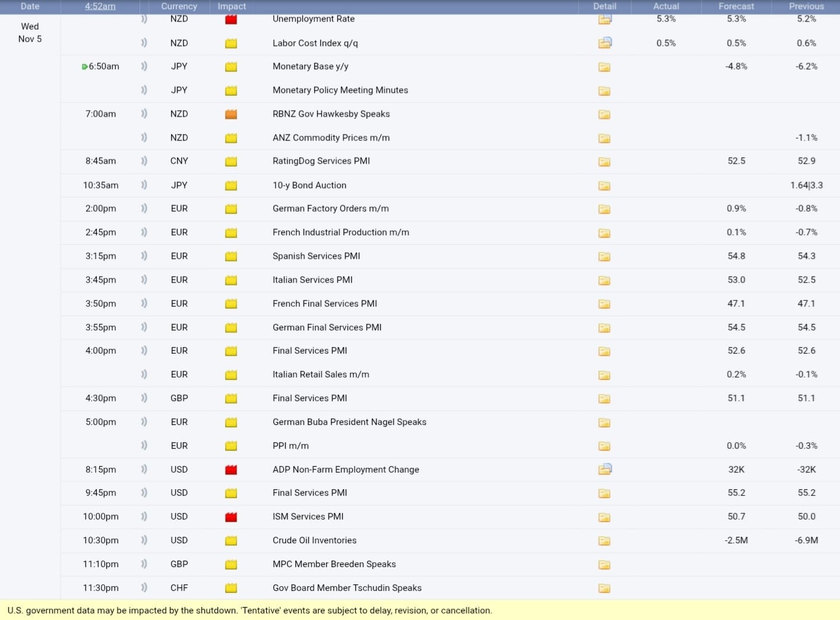Viewport: 840px width, 620px height.
Task: Open detail folder for Crude Oil Inventories
Action: (604, 541)
